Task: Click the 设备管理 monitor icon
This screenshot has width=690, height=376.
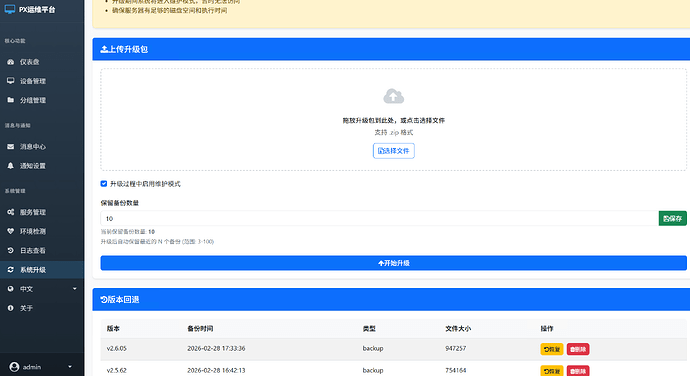Action: [11, 81]
